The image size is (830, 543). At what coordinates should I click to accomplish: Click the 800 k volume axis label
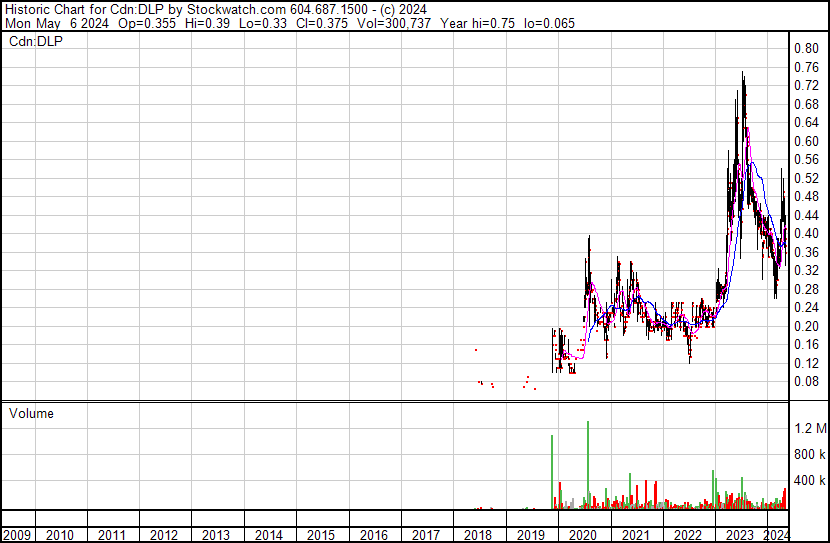810,454
